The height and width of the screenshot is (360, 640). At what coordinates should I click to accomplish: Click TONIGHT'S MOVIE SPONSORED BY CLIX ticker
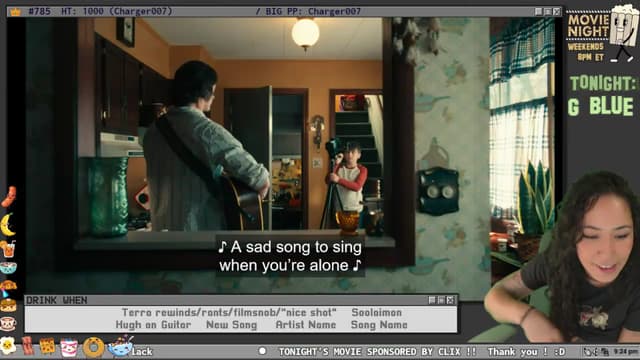378,351
